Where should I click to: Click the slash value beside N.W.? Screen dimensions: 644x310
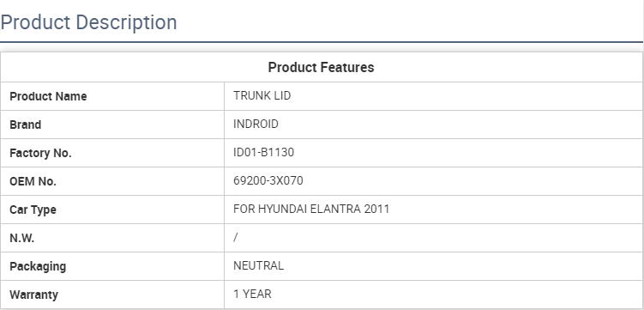click(x=235, y=237)
